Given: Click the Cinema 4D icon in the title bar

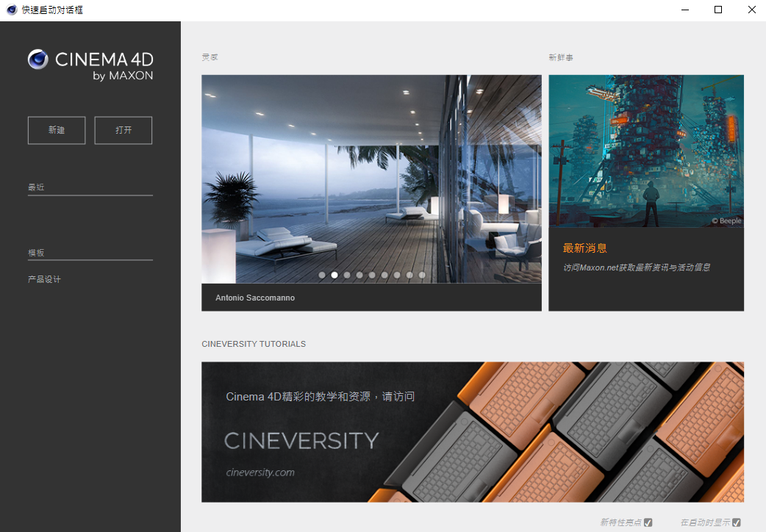Looking at the screenshot, I should pos(12,10).
